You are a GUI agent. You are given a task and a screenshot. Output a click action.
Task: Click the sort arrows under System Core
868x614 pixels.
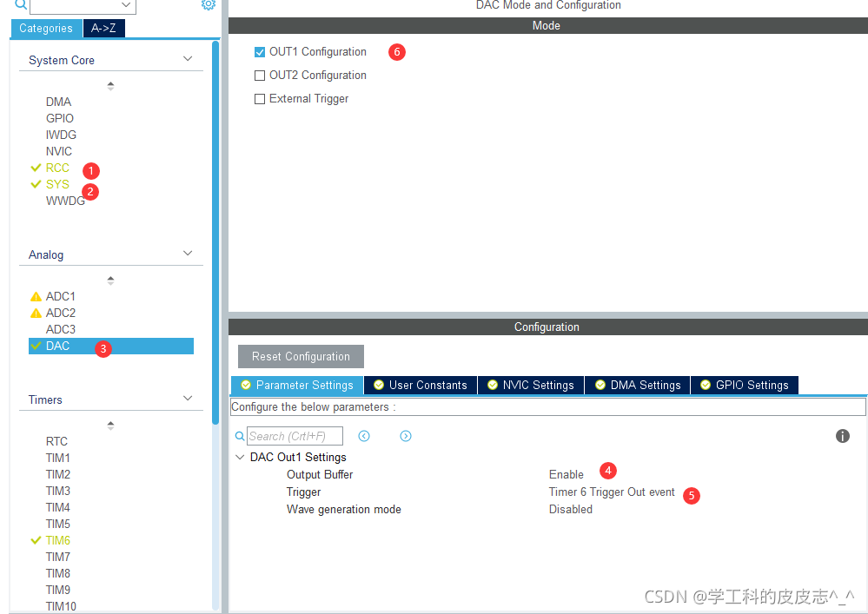pos(110,86)
